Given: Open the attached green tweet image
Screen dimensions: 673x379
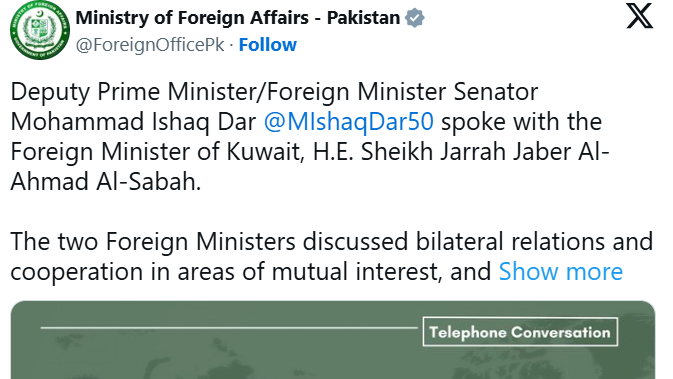Looking at the screenshot, I should (333, 340).
